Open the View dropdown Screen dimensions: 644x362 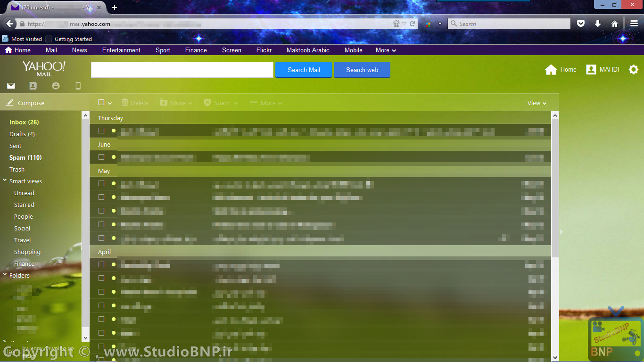point(537,103)
